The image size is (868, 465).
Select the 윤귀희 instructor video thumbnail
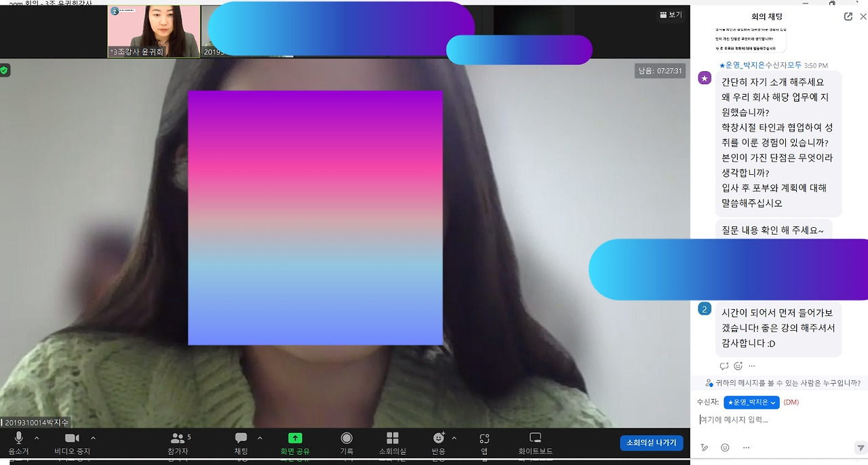[x=154, y=31]
